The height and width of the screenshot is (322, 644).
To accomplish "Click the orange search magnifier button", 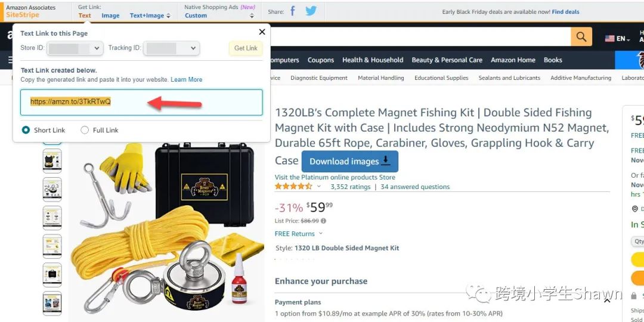I will [x=581, y=37].
